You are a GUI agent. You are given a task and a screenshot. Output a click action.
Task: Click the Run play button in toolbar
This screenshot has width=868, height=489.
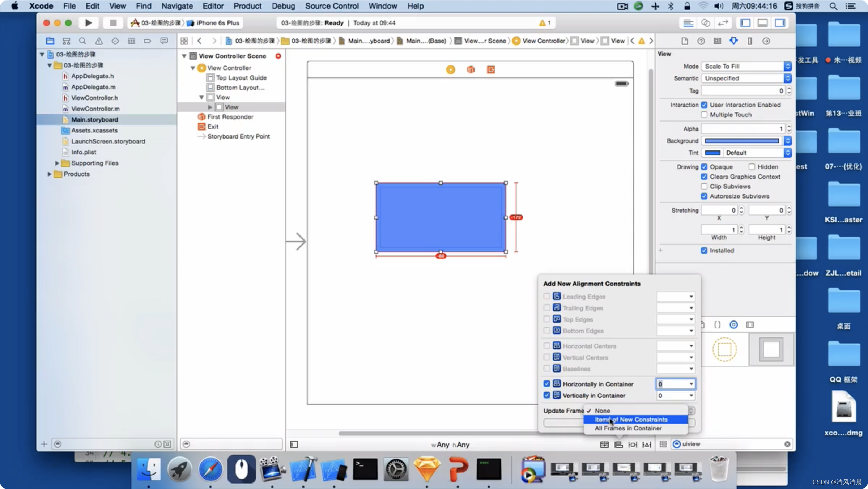(x=88, y=23)
